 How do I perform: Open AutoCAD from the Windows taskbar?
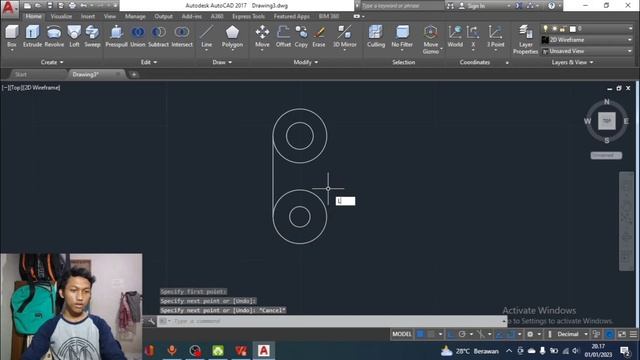pos(263,351)
